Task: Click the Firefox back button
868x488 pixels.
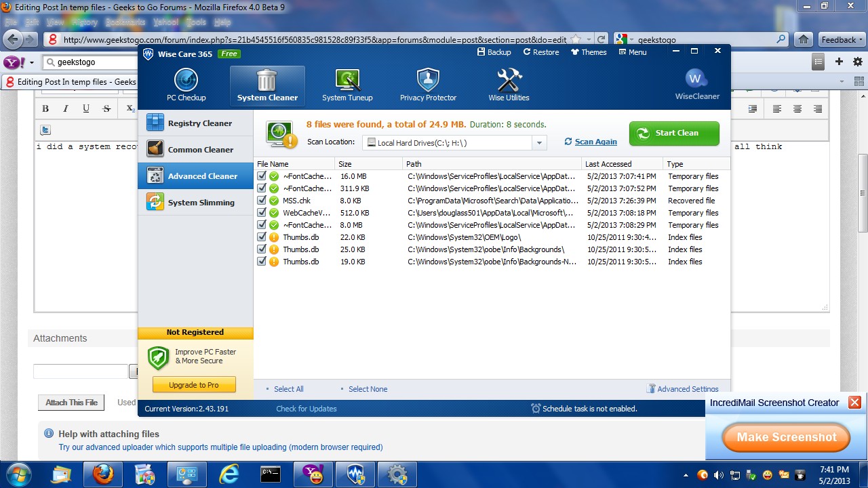Action: click(x=12, y=39)
